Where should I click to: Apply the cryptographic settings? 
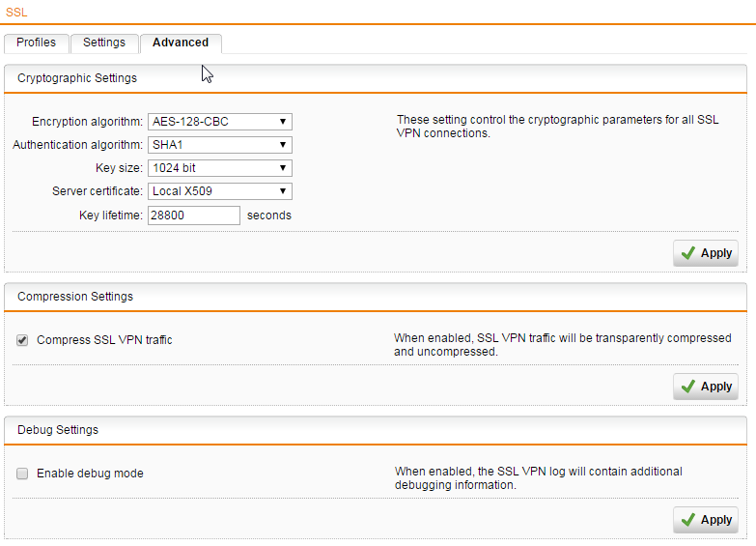706,253
